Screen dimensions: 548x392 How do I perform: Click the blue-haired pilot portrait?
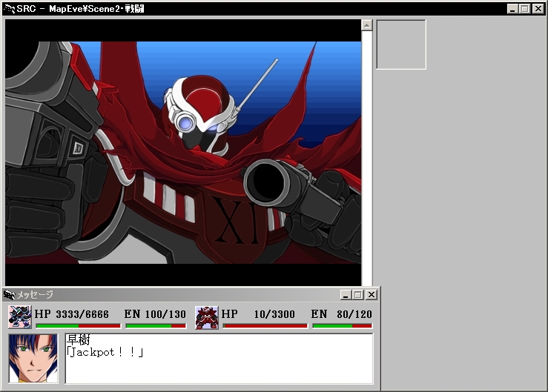33,358
